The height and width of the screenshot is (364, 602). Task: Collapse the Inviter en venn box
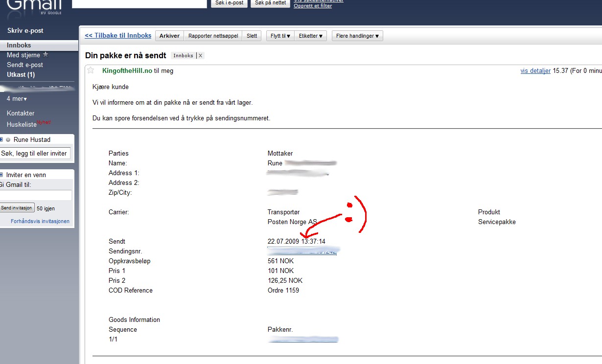(x=1, y=175)
